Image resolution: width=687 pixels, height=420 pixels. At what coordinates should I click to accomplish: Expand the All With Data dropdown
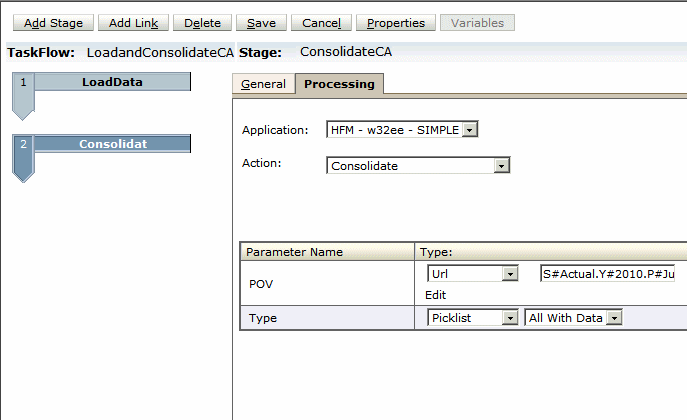(615, 317)
